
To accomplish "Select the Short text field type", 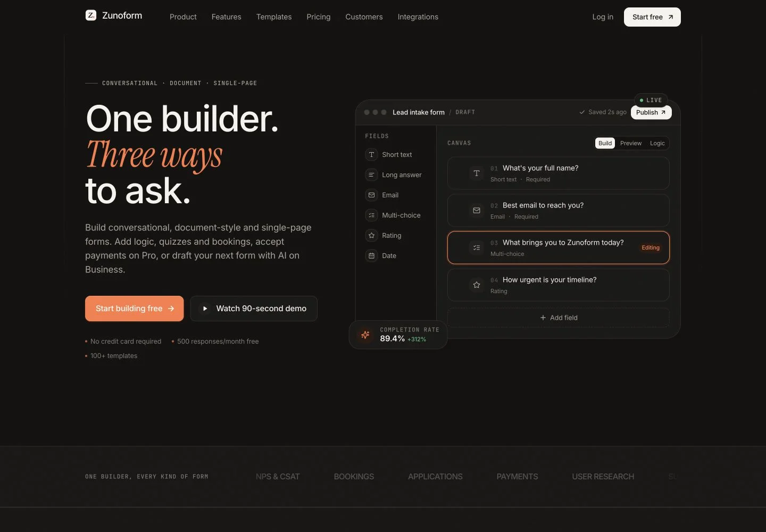I will (x=397, y=155).
